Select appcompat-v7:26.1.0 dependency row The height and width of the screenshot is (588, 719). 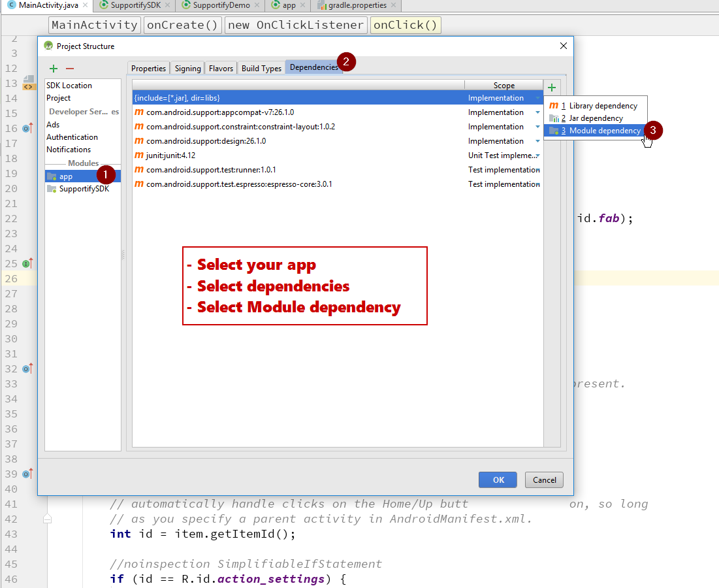[x=338, y=112]
